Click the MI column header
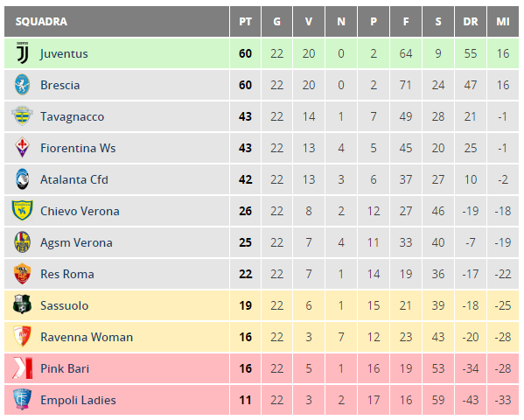 point(503,21)
